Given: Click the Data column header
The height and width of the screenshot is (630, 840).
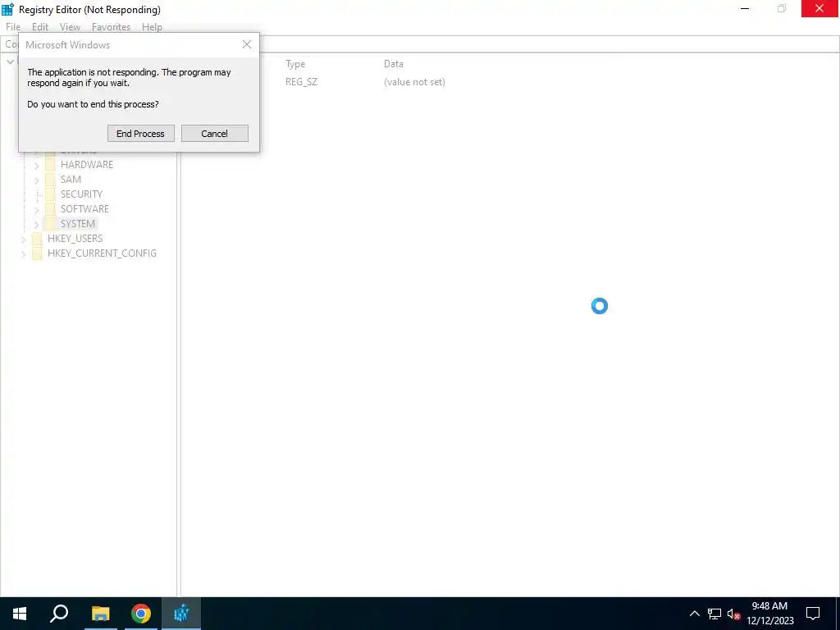Looking at the screenshot, I should tap(393, 64).
